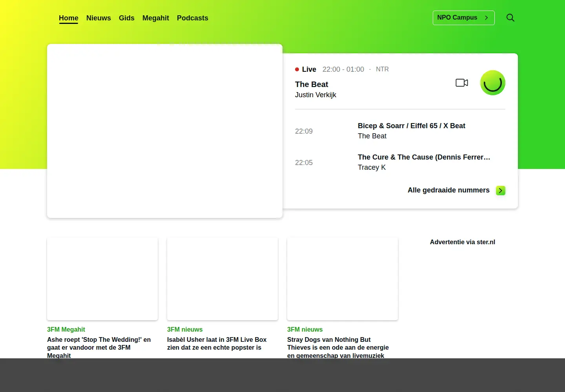The image size is (565, 392).
Task: Click presenter name Justin Verkijk
Action: pos(315,95)
